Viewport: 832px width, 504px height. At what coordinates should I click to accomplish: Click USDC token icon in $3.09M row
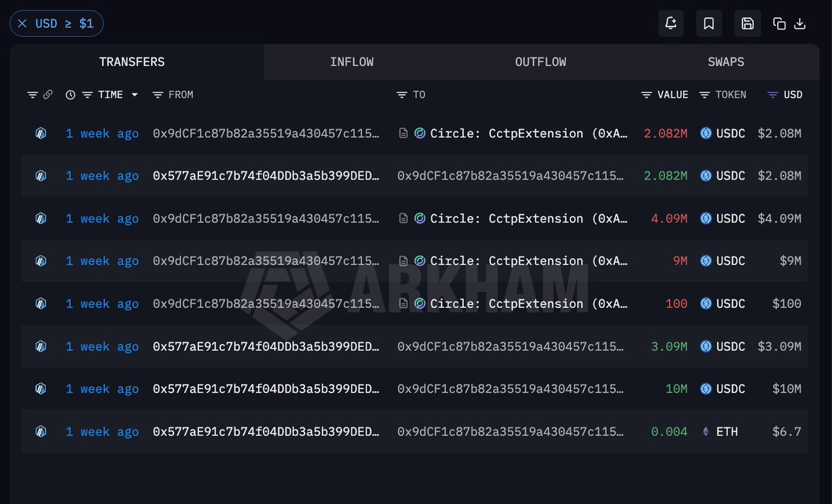[x=706, y=346]
